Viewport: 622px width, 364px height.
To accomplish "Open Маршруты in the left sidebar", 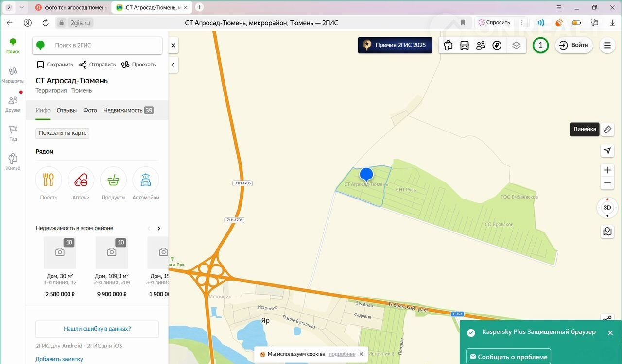I will tap(13, 75).
